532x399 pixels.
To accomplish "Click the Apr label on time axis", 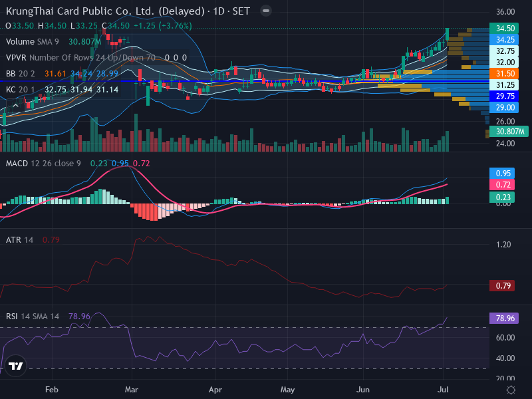I will point(215,390).
